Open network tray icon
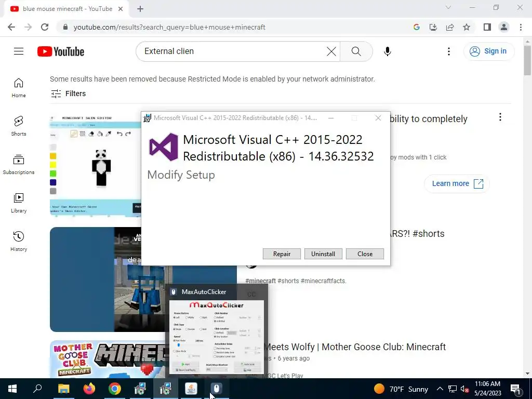 [x=453, y=389]
